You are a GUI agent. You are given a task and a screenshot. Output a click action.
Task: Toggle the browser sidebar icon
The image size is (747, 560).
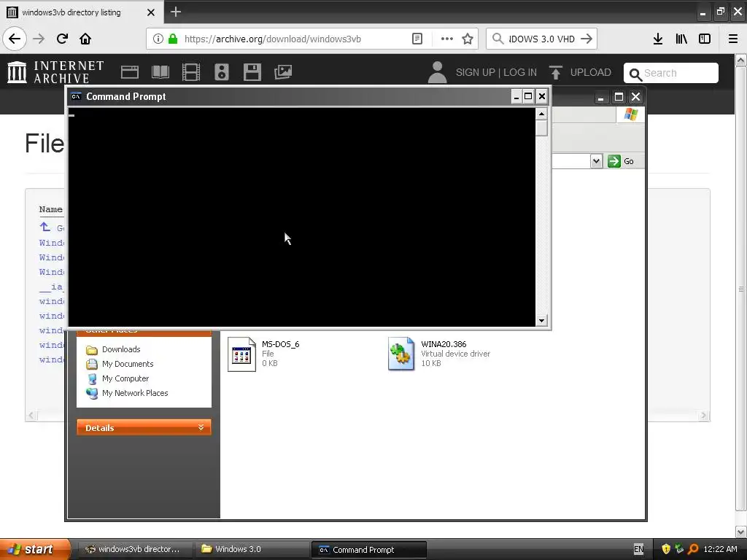[705, 39]
